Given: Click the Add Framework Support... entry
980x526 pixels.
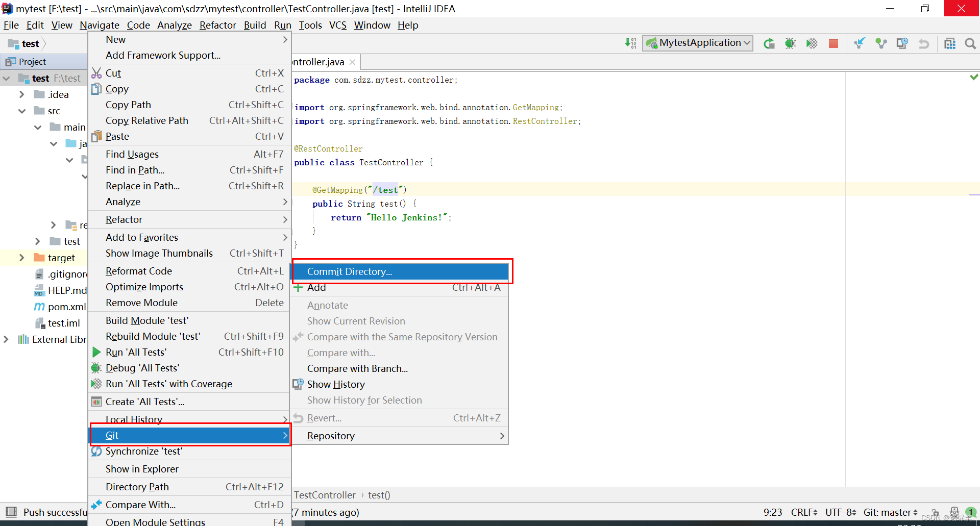Looking at the screenshot, I should (190, 55).
